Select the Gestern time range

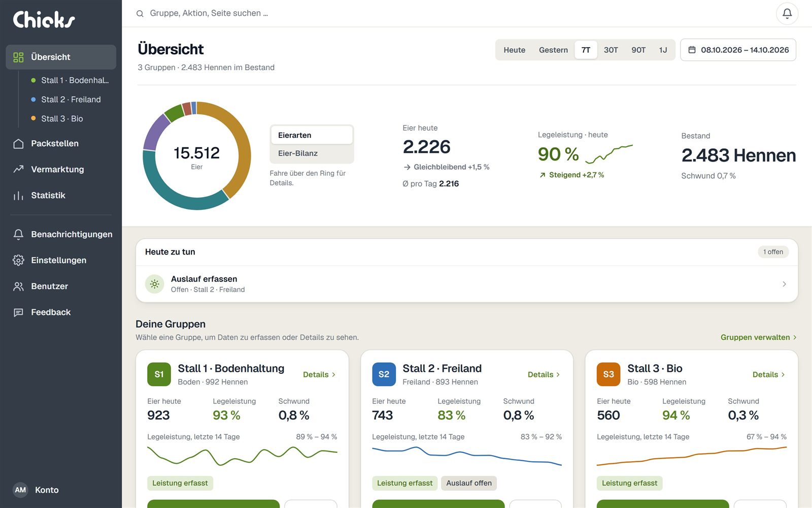coord(553,50)
